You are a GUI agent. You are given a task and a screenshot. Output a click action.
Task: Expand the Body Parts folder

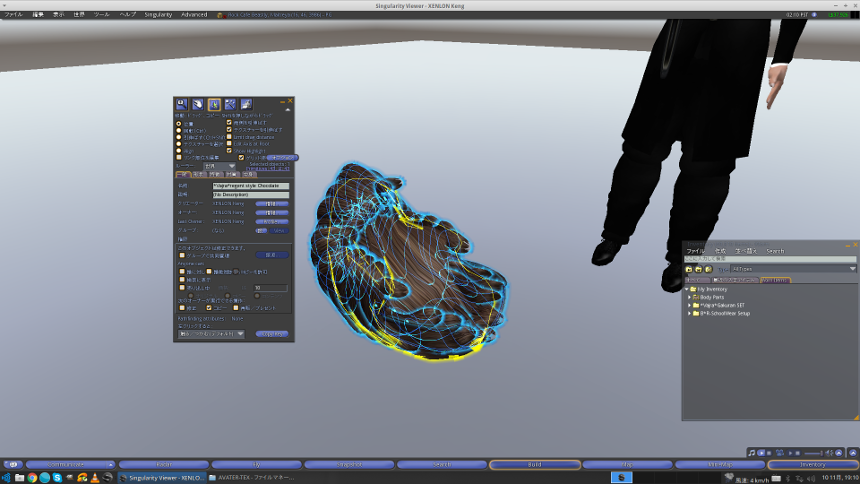688,297
